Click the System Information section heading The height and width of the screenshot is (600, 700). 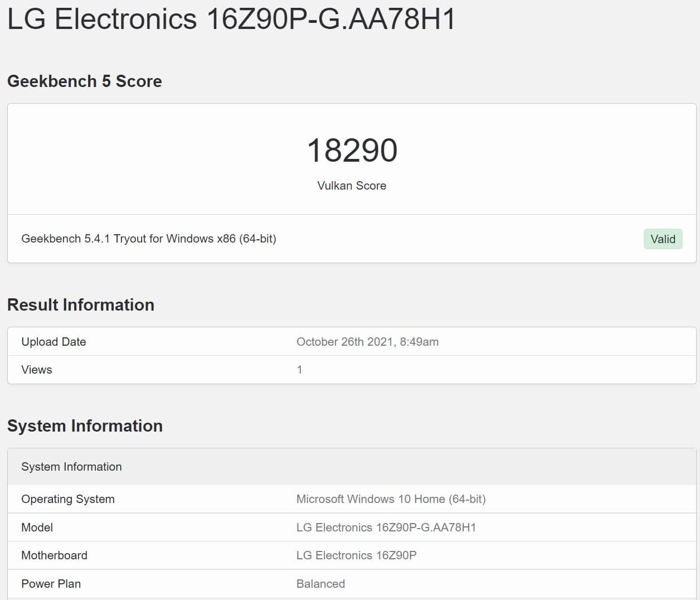85,426
